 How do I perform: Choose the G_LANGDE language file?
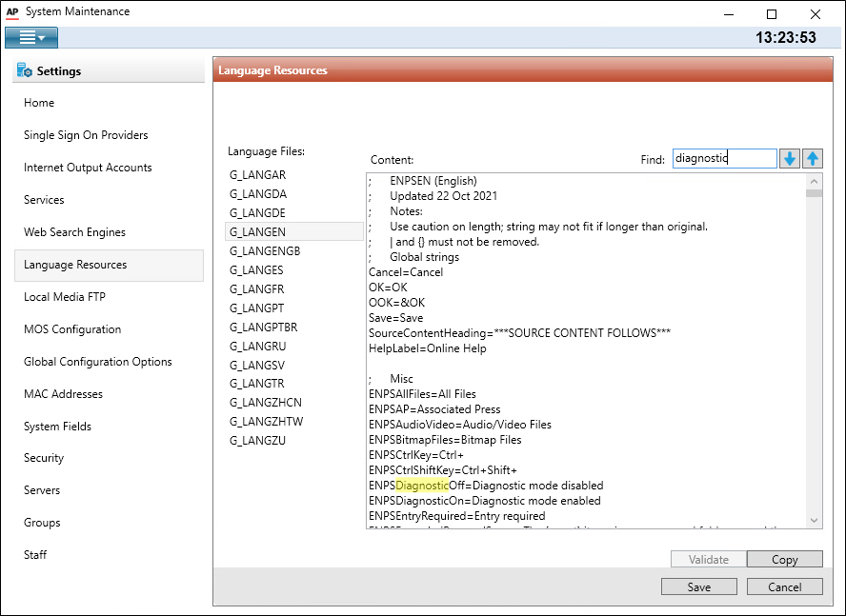[x=257, y=213]
